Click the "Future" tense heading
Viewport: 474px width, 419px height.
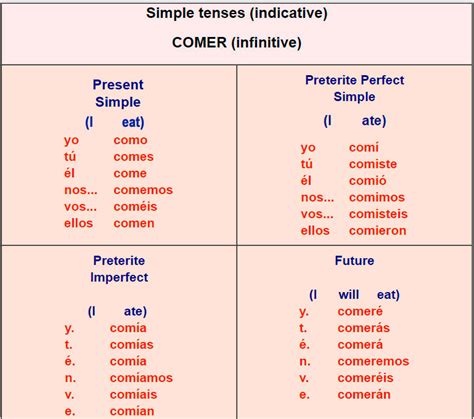(354, 261)
